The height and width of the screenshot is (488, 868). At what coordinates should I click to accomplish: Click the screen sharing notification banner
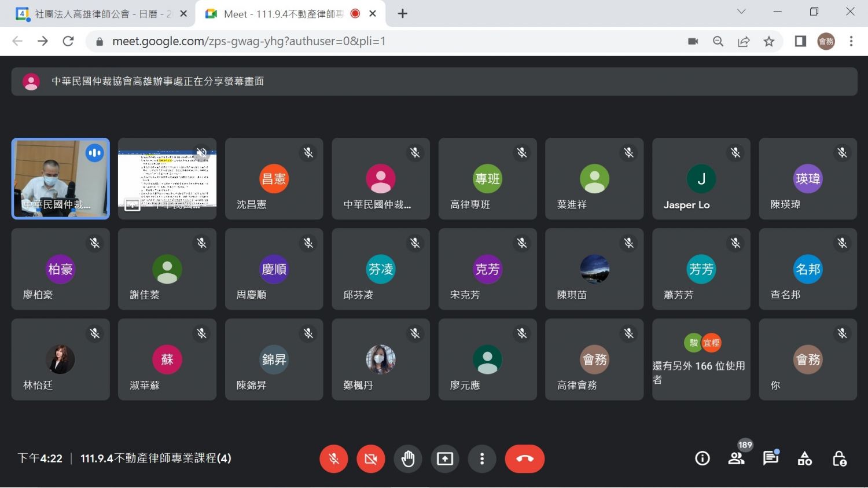pyautogui.click(x=435, y=82)
